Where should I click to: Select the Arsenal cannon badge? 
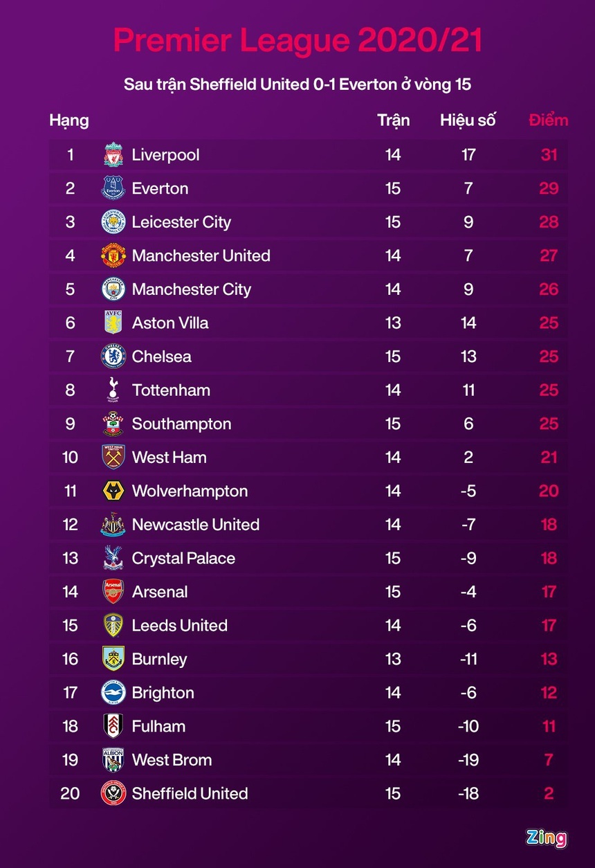click(113, 592)
